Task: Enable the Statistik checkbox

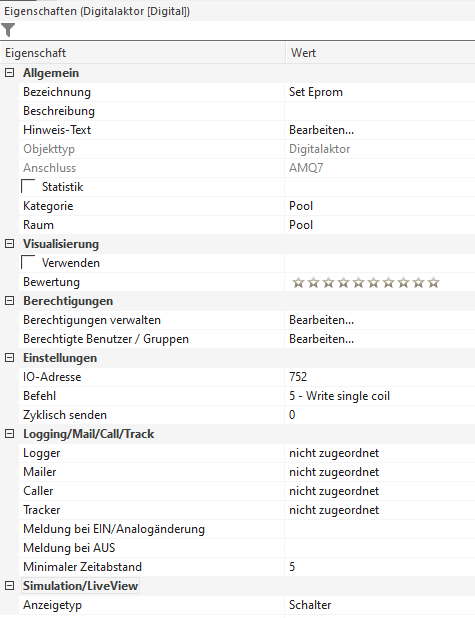Action: click(x=28, y=186)
